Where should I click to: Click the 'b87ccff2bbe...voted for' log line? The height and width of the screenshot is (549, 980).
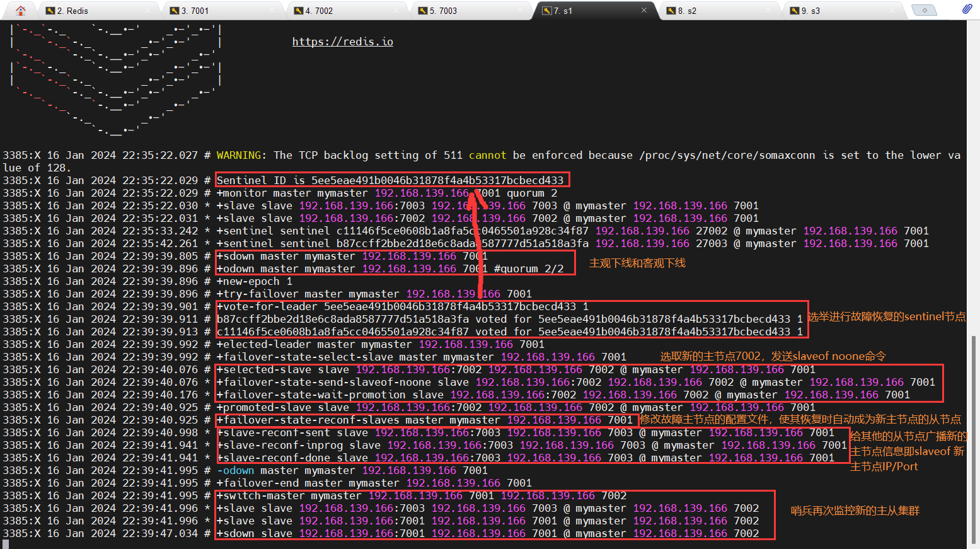(510, 319)
